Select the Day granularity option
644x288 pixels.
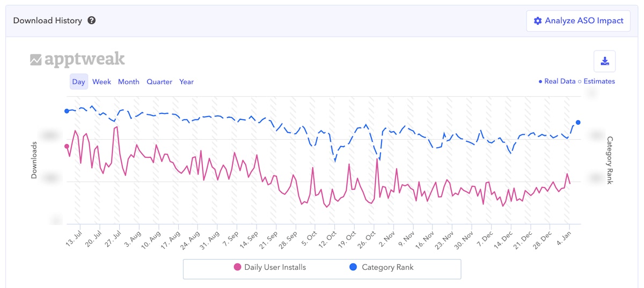click(79, 82)
